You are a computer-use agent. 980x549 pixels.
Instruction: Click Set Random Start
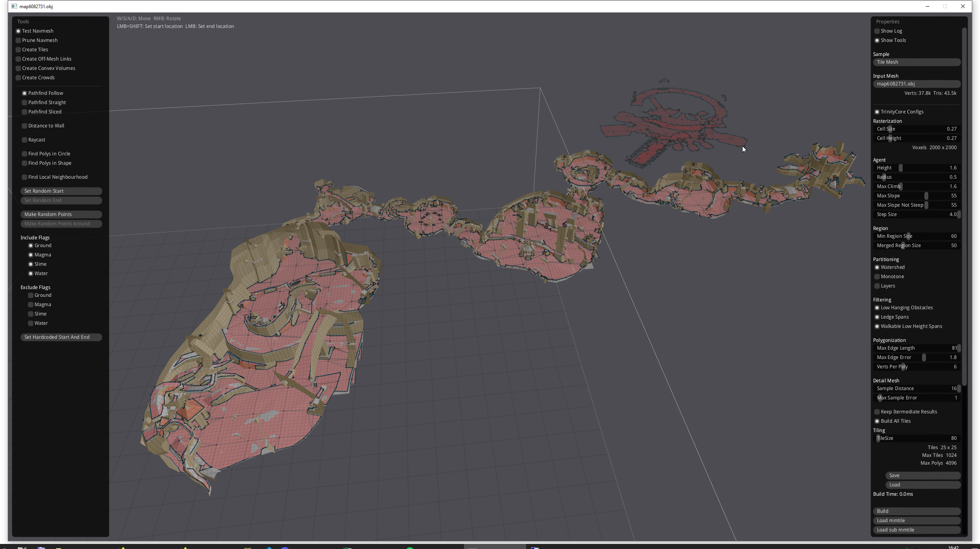coord(61,191)
